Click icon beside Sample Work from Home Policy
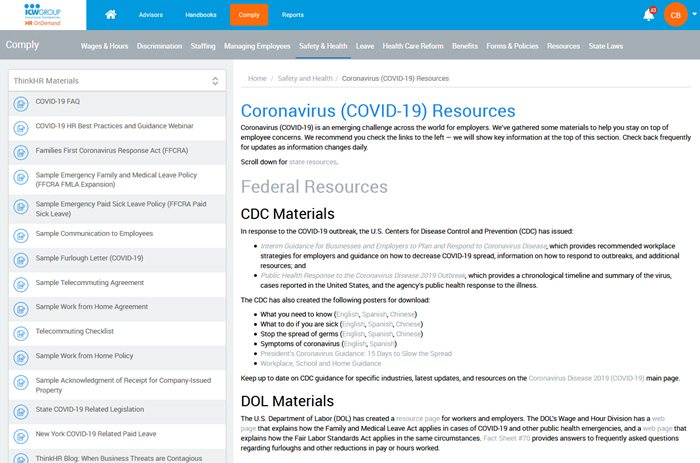The height and width of the screenshot is (463, 700). coord(21,358)
